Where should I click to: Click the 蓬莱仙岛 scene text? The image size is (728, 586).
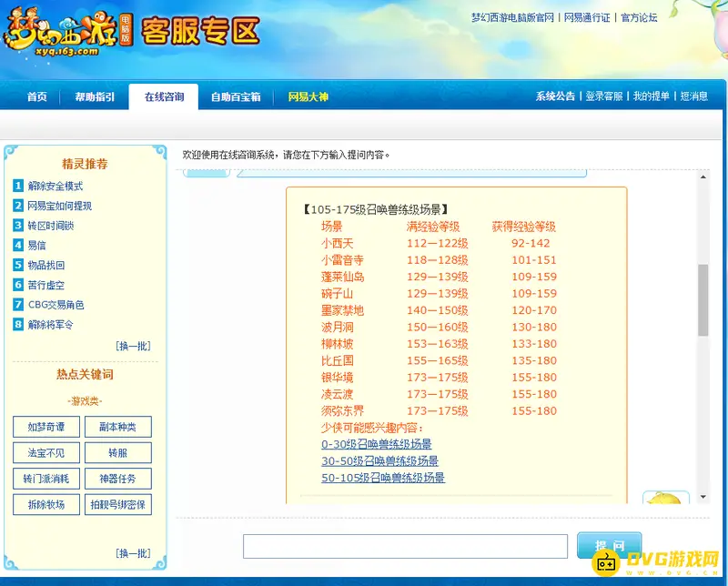pyautogui.click(x=343, y=277)
